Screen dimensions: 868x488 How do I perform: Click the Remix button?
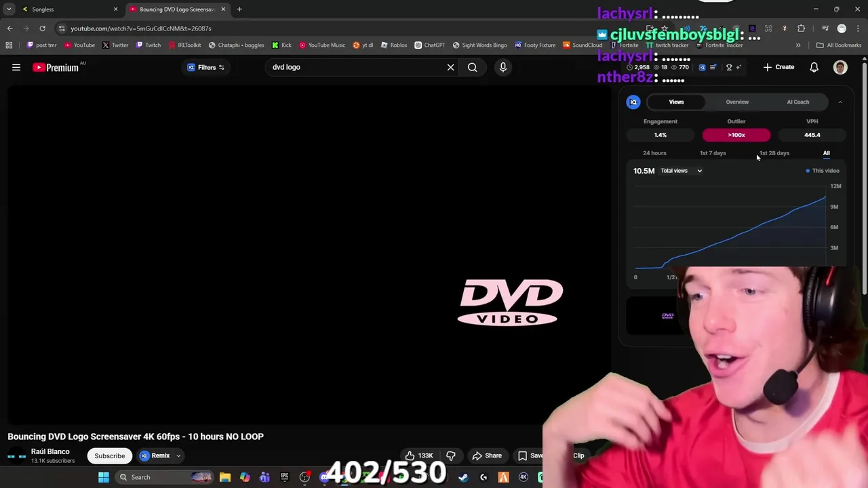point(155,455)
